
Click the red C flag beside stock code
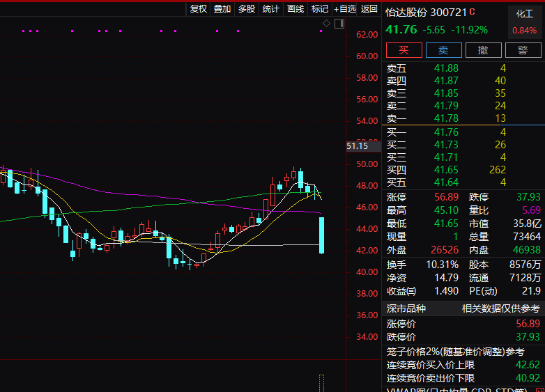coord(472,12)
